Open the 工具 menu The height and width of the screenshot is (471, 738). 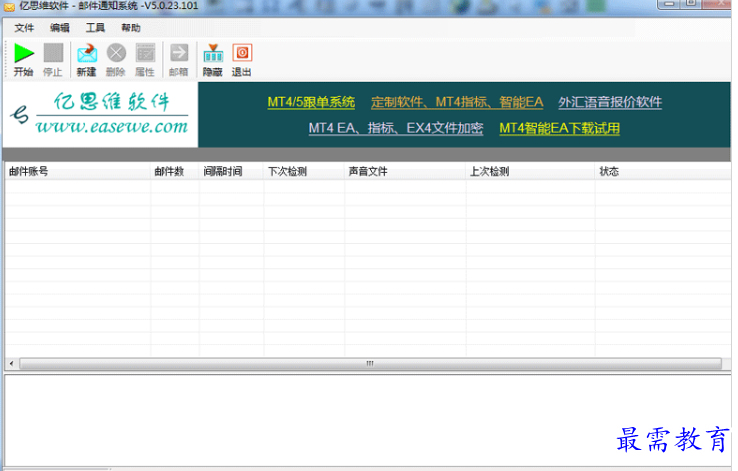95,28
